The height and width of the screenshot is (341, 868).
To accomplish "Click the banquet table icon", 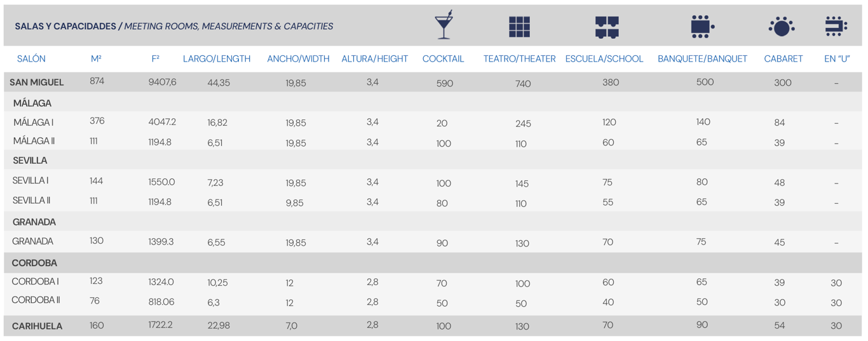I will tap(702, 27).
